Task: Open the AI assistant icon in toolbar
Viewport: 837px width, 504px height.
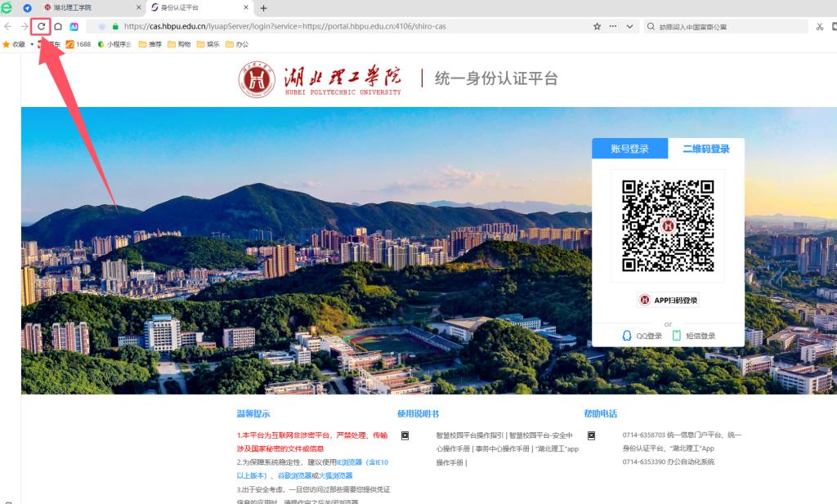Action: [74, 26]
